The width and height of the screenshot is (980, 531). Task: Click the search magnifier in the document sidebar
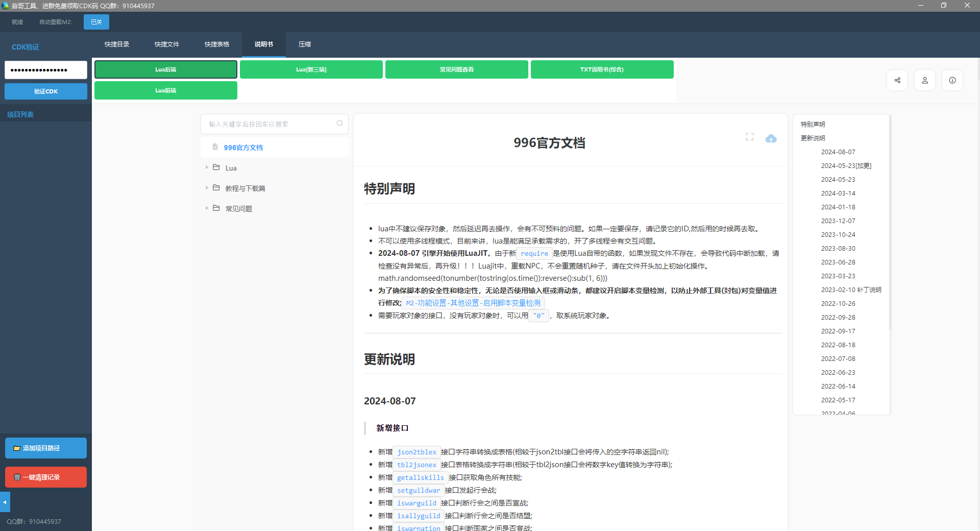click(339, 123)
